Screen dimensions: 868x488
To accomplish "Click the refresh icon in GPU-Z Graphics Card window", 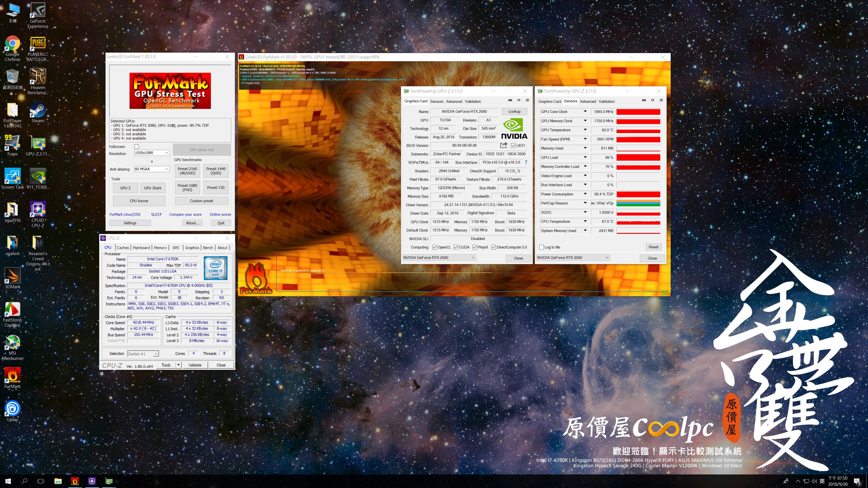I will click(x=519, y=100).
